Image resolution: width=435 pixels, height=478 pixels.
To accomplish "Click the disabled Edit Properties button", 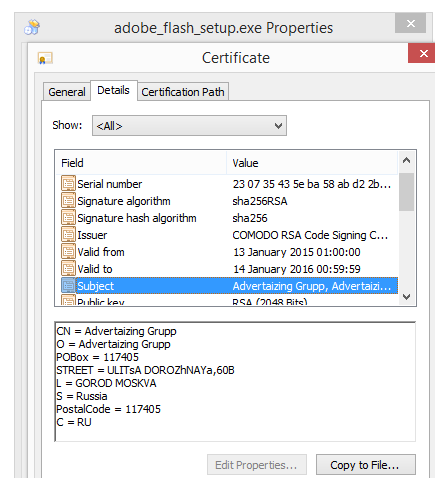I will click(257, 464).
